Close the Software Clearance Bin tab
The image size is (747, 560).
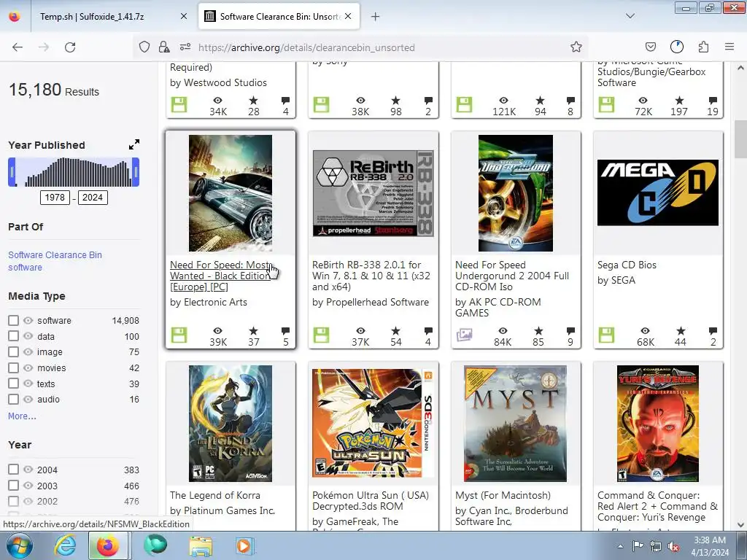click(x=348, y=17)
